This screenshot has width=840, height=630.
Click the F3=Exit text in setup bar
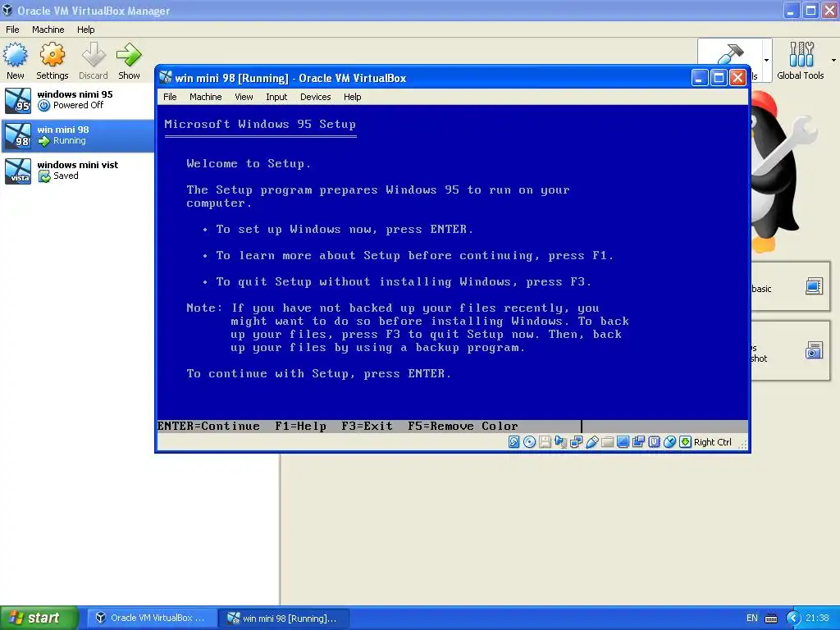tap(367, 427)
